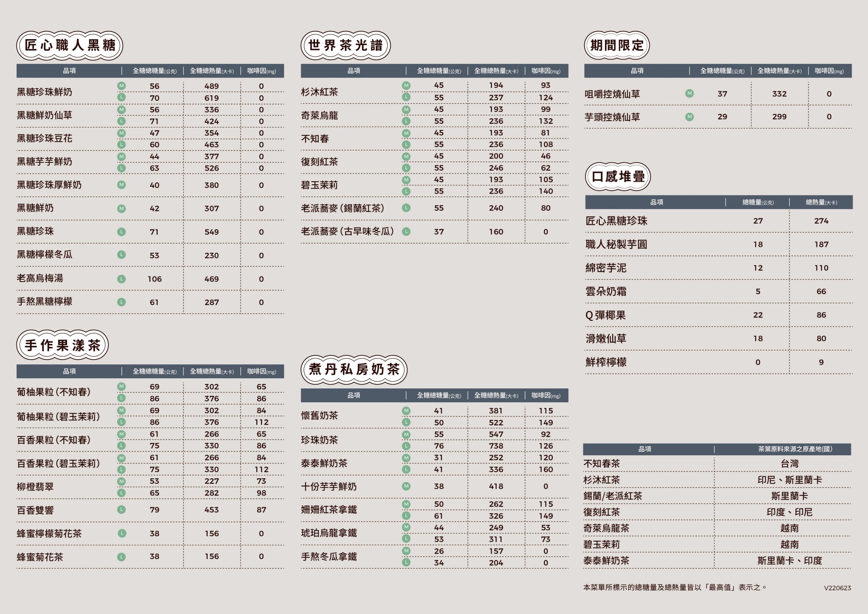Click the L badge for 手熬冬瓜拿鐵
Viewport: 868px width, 614px height.
click(x=406, y=562)
